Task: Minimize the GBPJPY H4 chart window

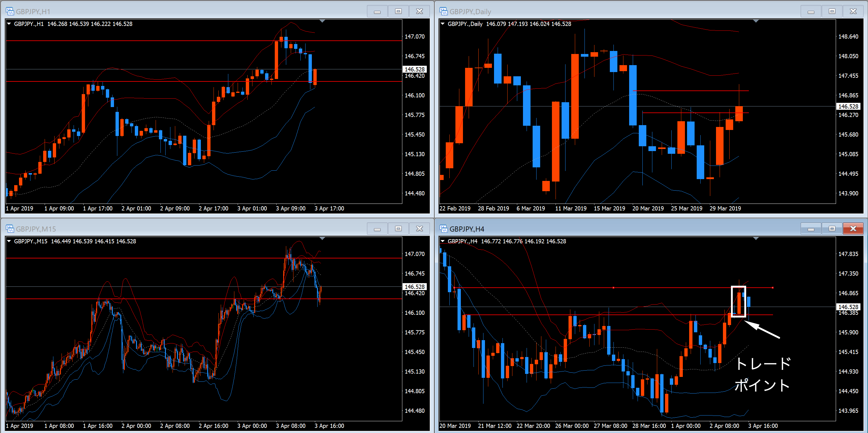Action: pyautogui.click(x=811, y=229)
